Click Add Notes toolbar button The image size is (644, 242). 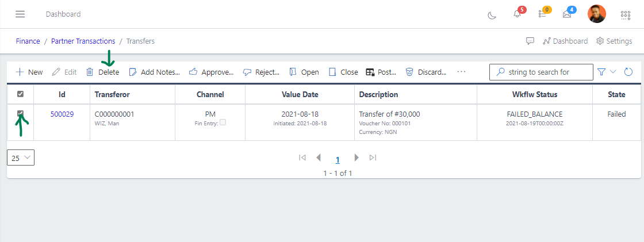coord(155,72)
